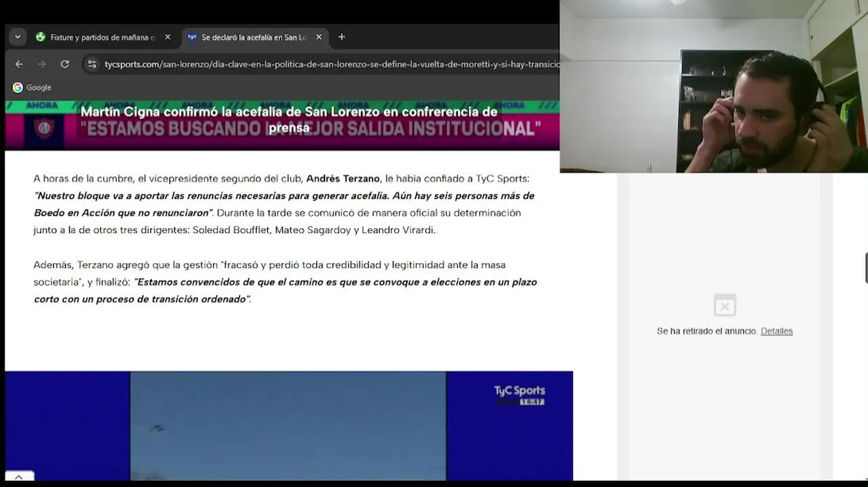868x487 pixels.
Task: Open a new browser tab
Action: 341,37
